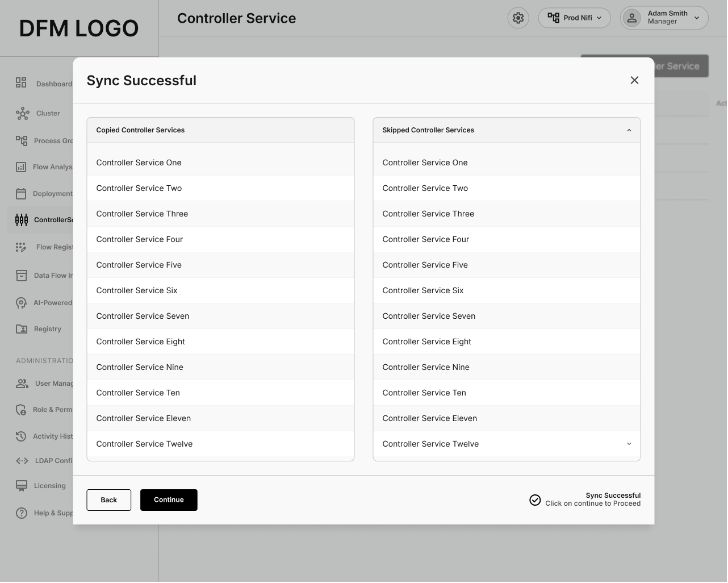Select skipped Controller Service Two
The height and width of the screenshot is (583, 728).
point(507,189)
